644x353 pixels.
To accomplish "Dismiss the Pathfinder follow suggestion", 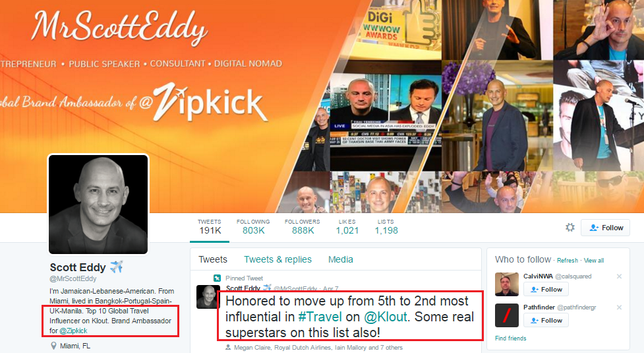I will (x=619, y=307).
